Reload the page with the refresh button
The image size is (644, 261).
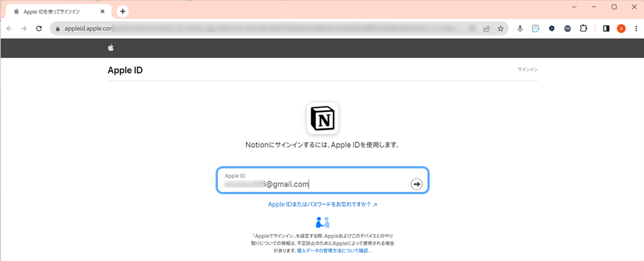[x=39, y=29]
